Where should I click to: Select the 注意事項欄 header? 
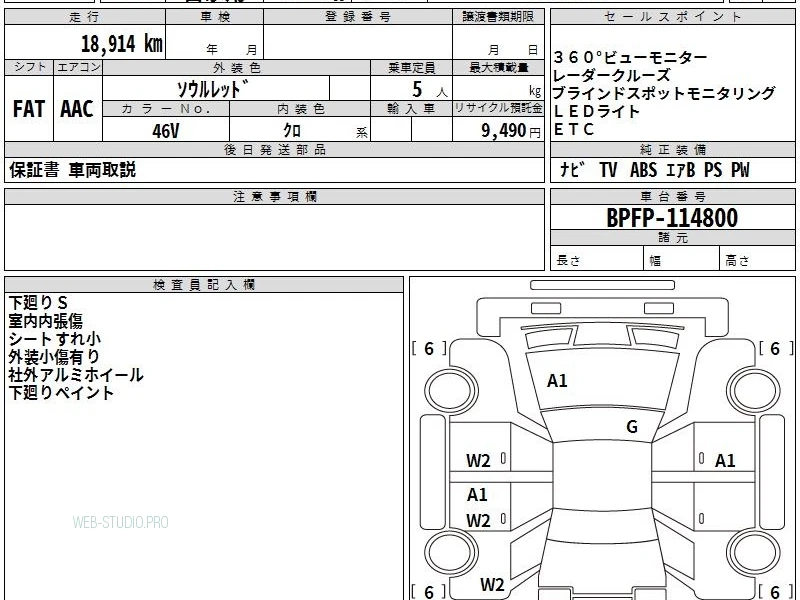[274, 196]
